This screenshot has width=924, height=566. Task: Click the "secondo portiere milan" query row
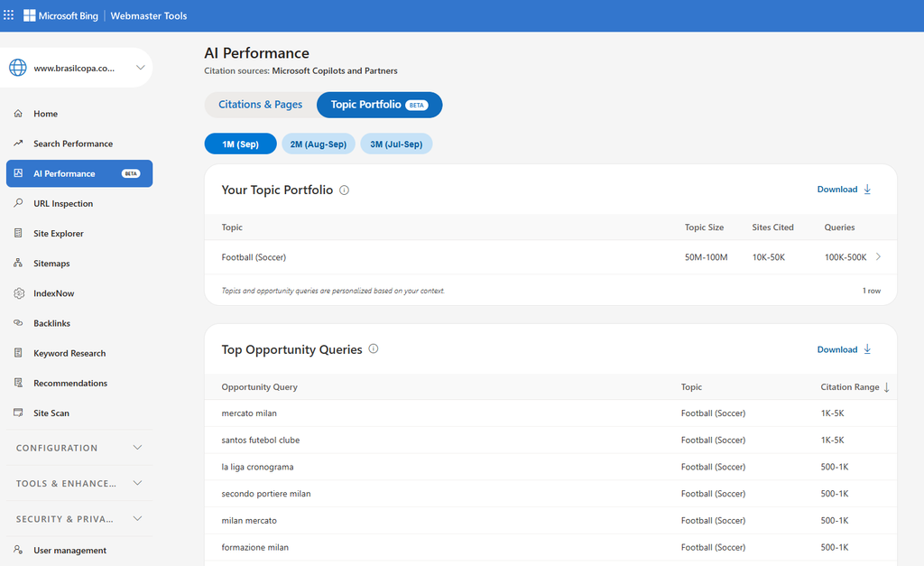(550, 494)
